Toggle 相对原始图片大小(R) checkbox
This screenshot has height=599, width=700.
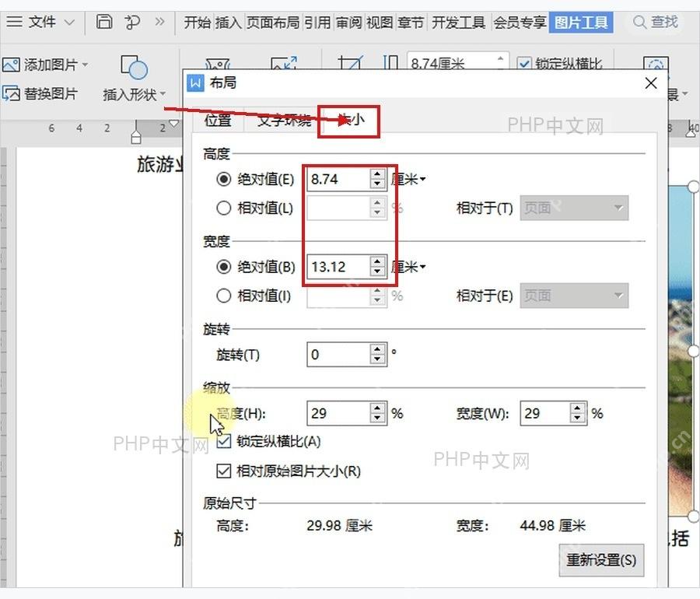click(224, 471)
